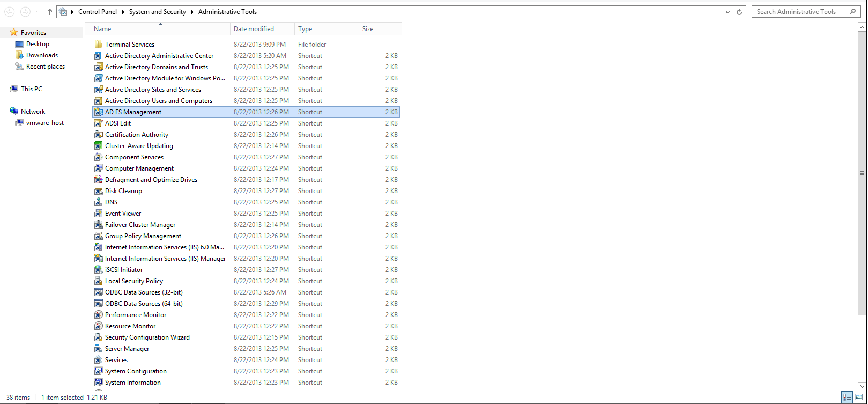The width and height of the screenshot is (868, 404).
Task: Sort by Size column header
Action: coord(380,29)
